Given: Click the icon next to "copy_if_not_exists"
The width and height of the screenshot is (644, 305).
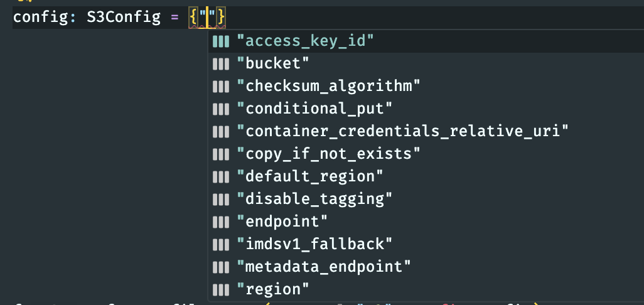Looking at the screenshot, I should click(220, 153).
